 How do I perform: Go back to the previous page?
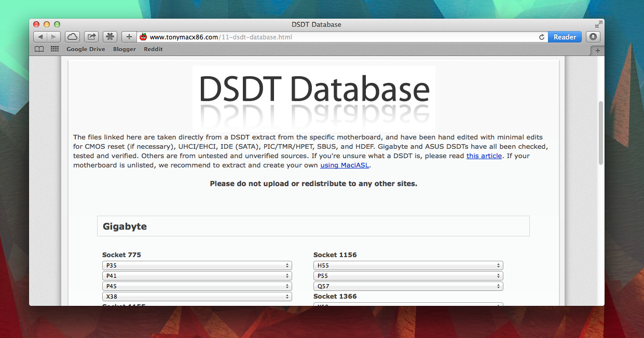coord(40,37)
